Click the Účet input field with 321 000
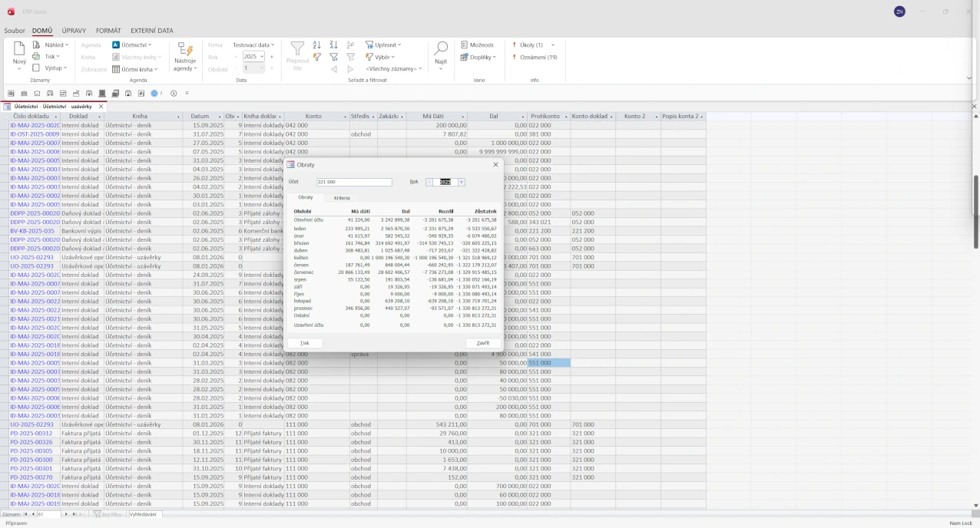The height and width of the screenshot is (528, 980). click(x=353, y=183)
